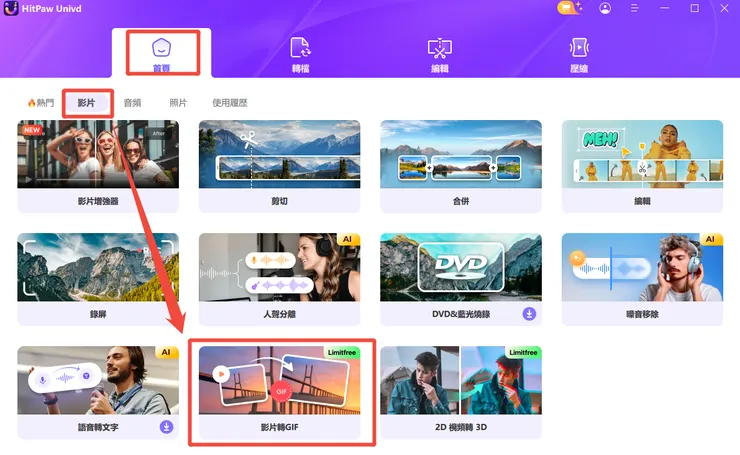This screenshot has height=455, width=740.
Task: Maximize the HitPaw Univd window
Action: (694, 8)
